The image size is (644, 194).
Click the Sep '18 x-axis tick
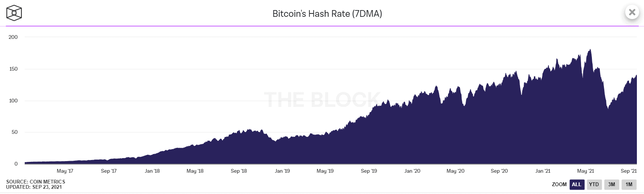tap(239, 171)
